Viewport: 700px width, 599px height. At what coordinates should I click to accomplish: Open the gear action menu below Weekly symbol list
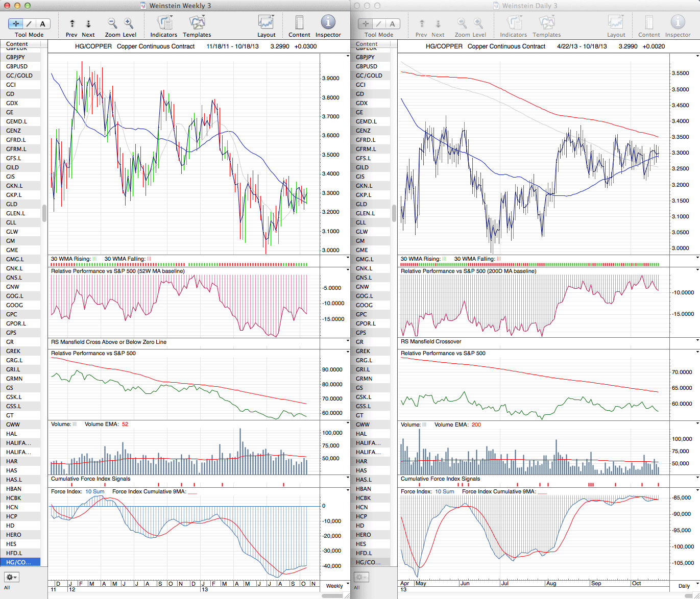(11, 577)
